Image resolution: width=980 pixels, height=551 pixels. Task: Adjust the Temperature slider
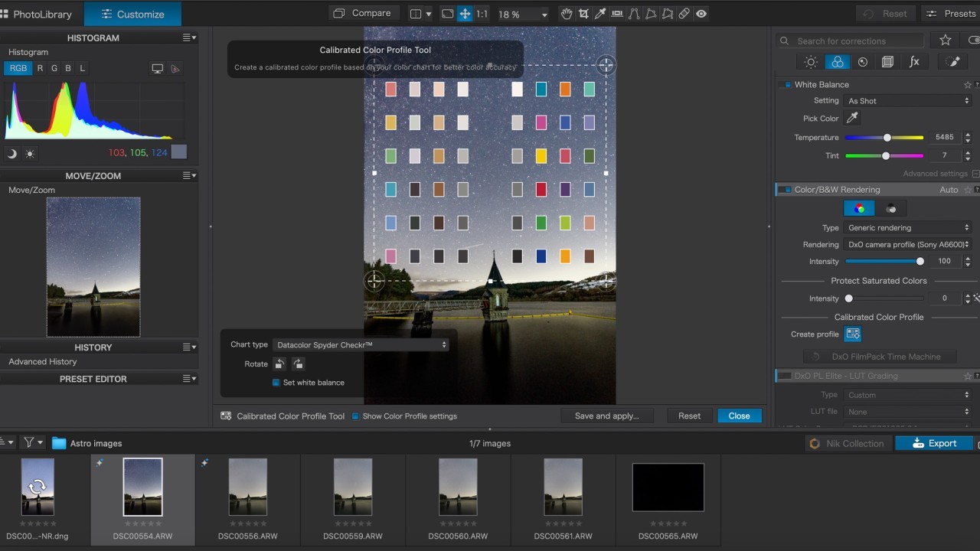coord(884,138)
